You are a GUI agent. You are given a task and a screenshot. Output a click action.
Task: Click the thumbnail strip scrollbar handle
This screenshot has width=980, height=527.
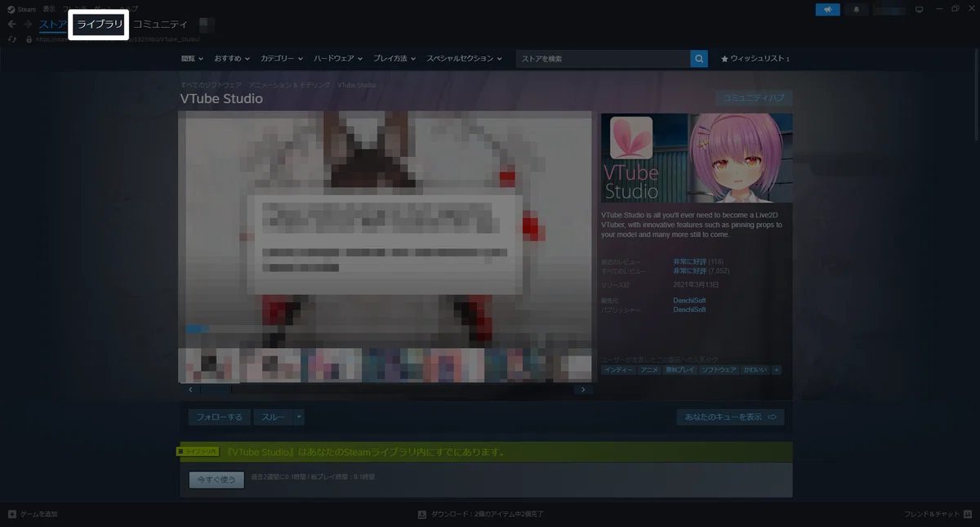pos(216,390)
